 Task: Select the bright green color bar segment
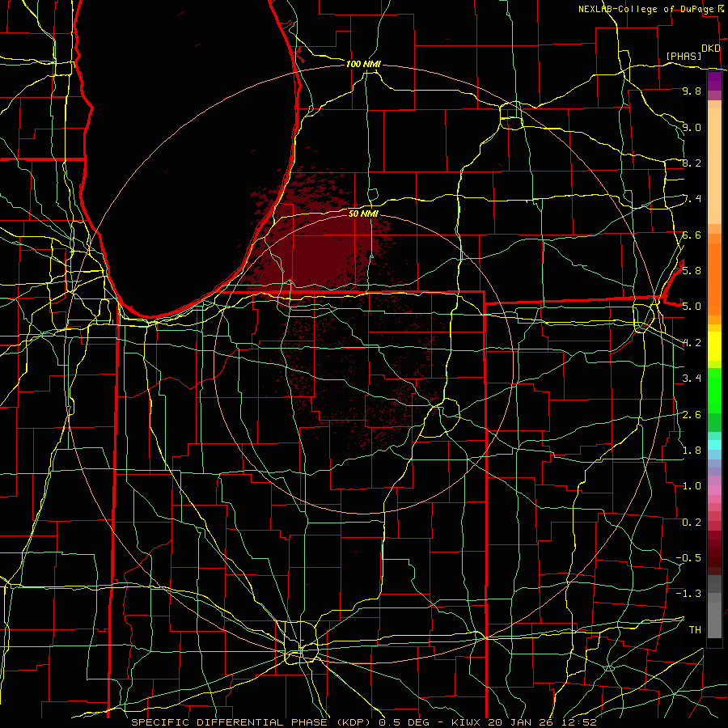click(x=714, y=389)
